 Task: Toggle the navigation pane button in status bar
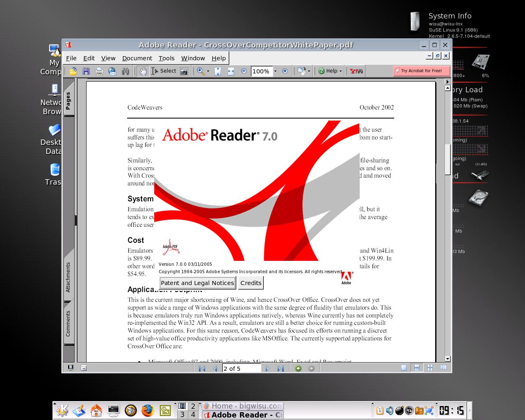pos(71,368)
